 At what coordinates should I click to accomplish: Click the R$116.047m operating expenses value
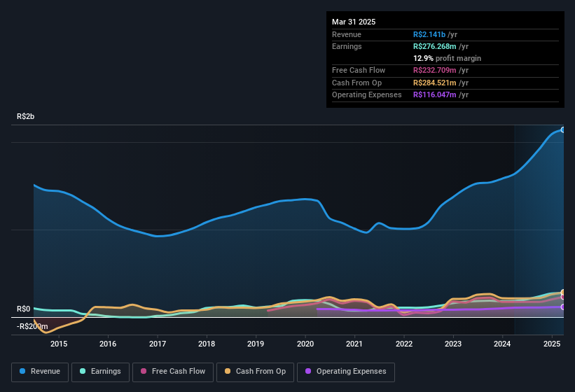pyautogui.click(x=434, y=95)
